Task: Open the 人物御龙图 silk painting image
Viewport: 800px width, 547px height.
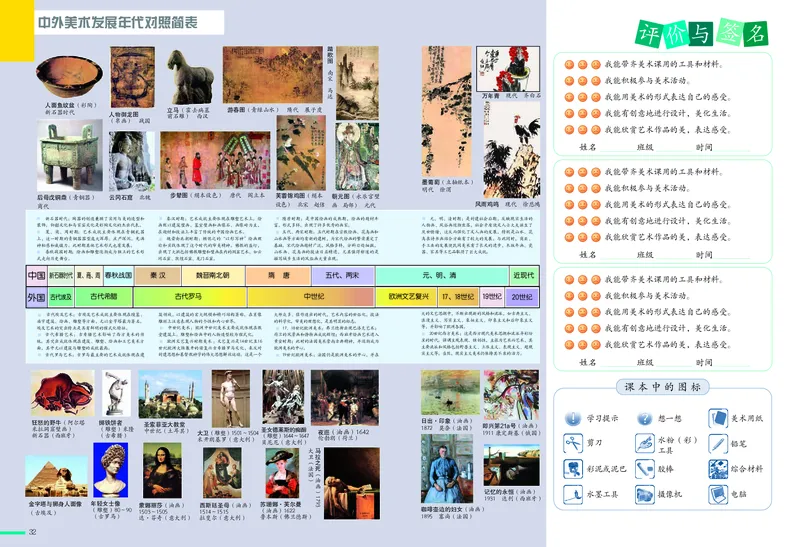Action: coord(132,78)
